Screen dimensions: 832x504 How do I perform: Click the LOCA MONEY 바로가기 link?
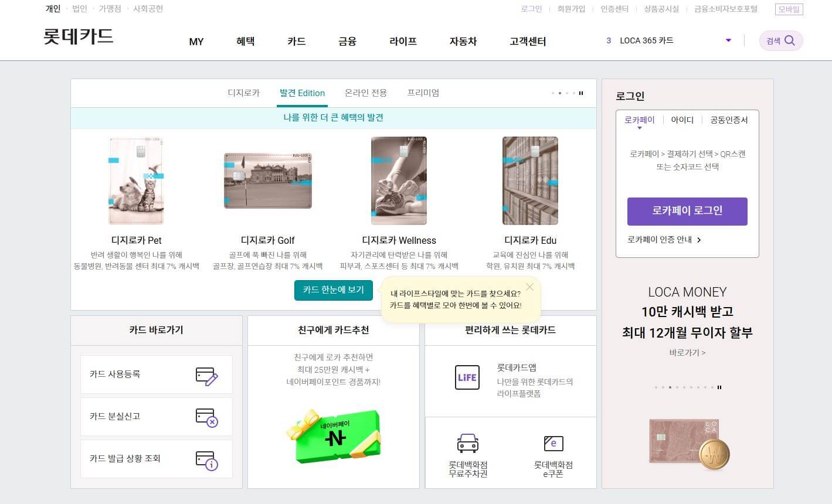coord(687,353)
